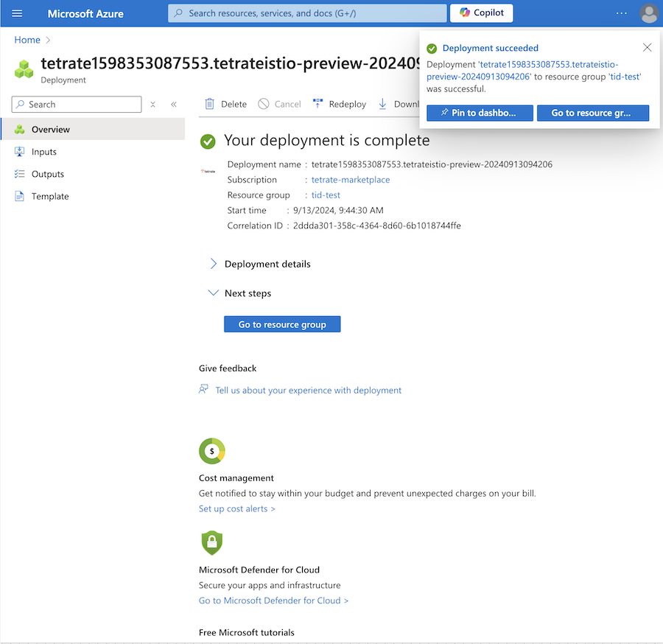Image resolution: width=663 pixels, height=644 pixels.
Task: Open the 'tid-test' link in the notification
Action: (625, 77)
